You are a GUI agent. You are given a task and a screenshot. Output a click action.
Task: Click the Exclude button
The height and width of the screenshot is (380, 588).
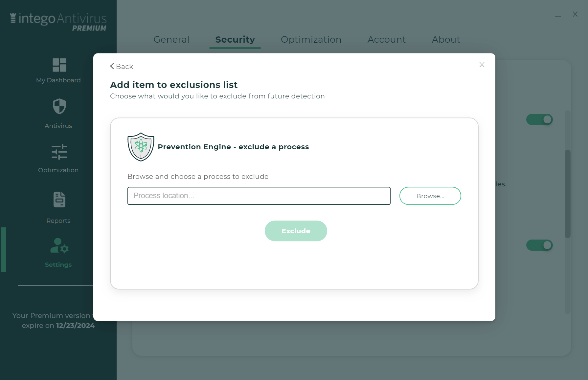click(x=296, y=231)
